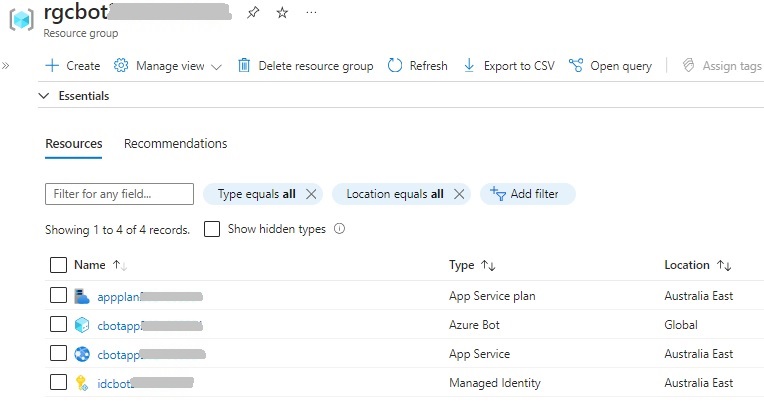The height and width of the screenshot is (409, 764).
Task: Switch to the Recommendations tab
Action: pyautogui.click(x=175, y=144)
